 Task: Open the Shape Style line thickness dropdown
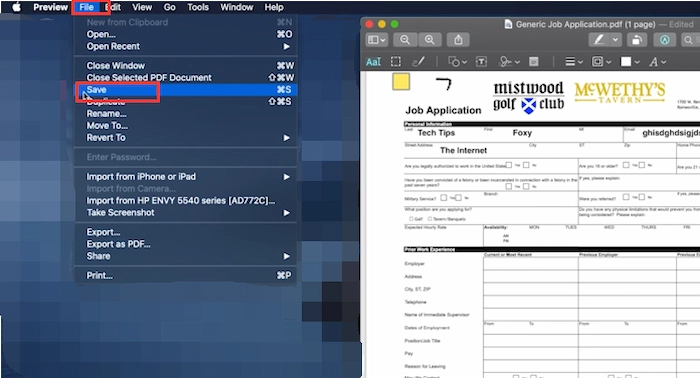(574, 62)
